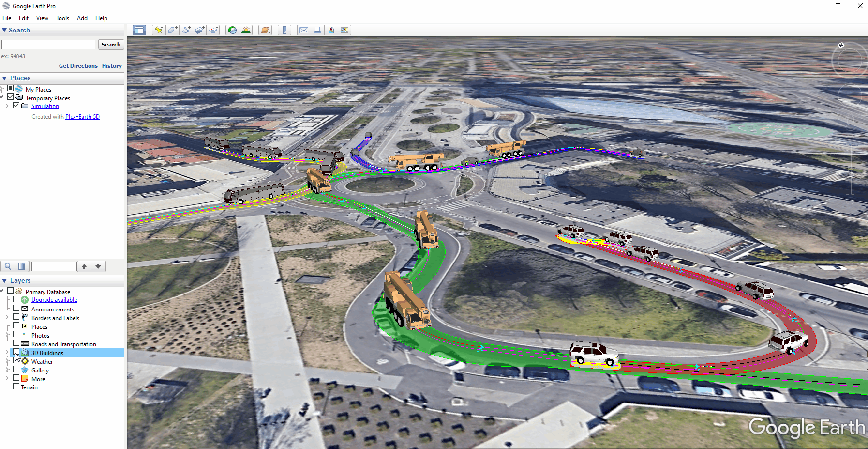
Task: Click the Weather sun icon
Action: 25,361
